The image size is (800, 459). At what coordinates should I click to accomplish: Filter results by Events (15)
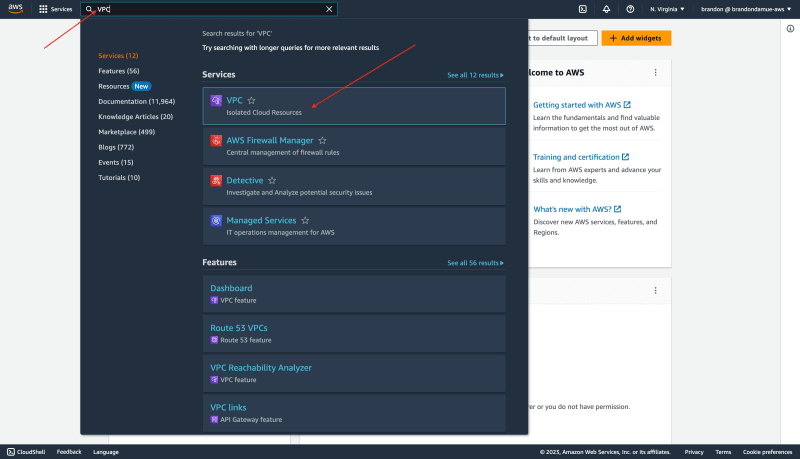(x=116, y=163)
